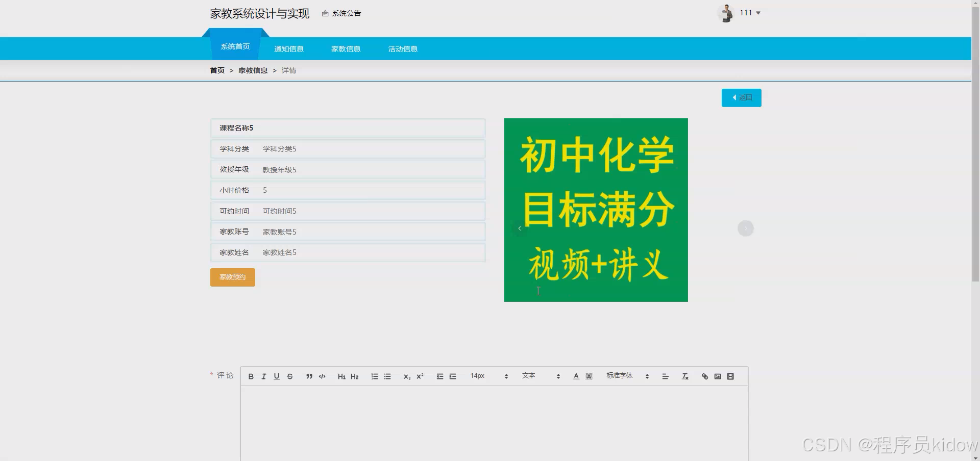980x461 pixels.
Task: Toggle strikethrough formatting
Action: pos(289,376)
